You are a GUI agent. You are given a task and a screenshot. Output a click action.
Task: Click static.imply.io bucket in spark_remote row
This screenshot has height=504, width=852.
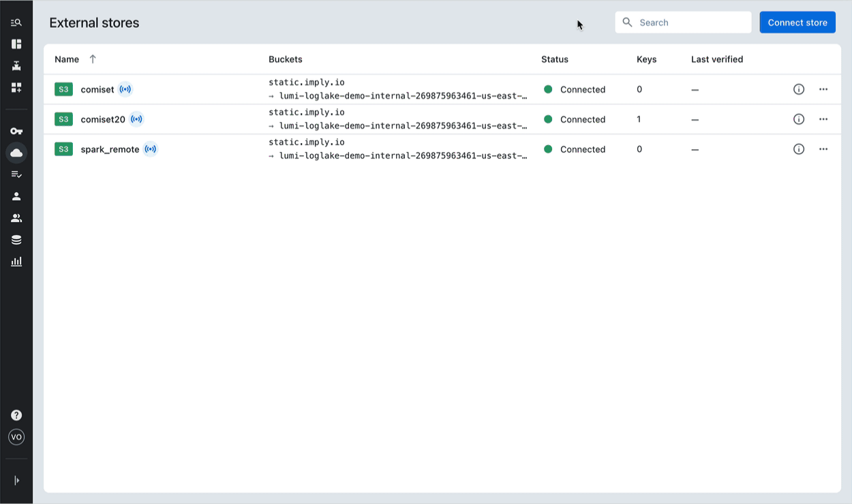[x=307, y=142]
